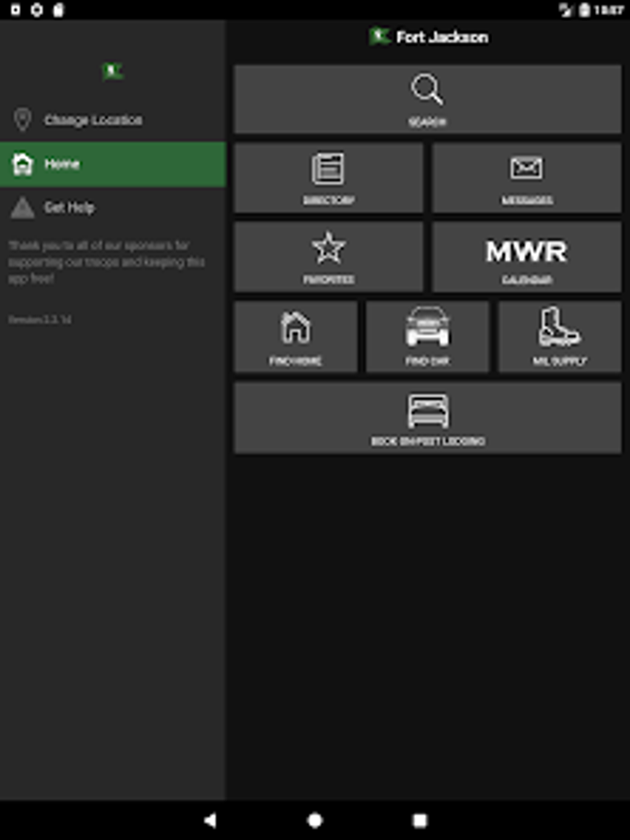This screenshot has width=630, height=840.
Task: Click the warning triangle beside Get Help
Action: (23, 208)
